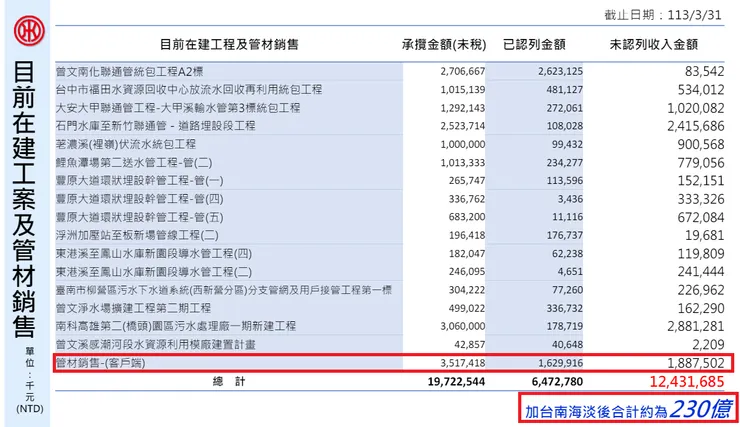Screen dimensions: 740x427
Task: Select the 截止日期：113/3/31 date text
Action: click(663, 15)
